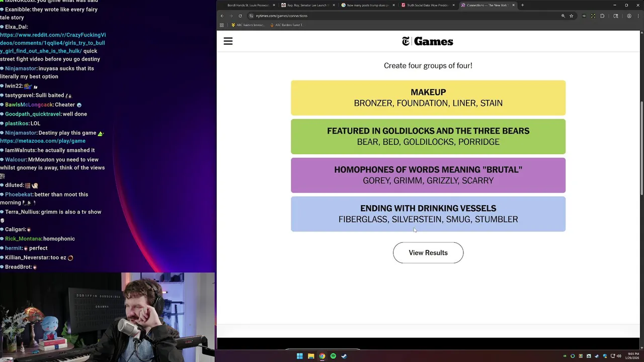Click the volume icon in system tray
This screenshot has width=644, height=362.
[619, 356]
